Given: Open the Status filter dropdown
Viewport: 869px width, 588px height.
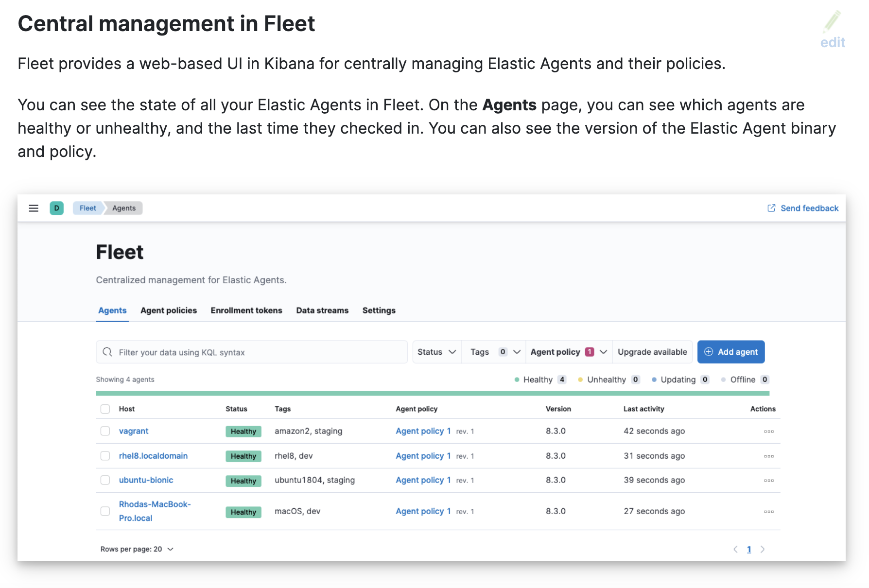Looking at the screenshot, I should coord(436,352).
